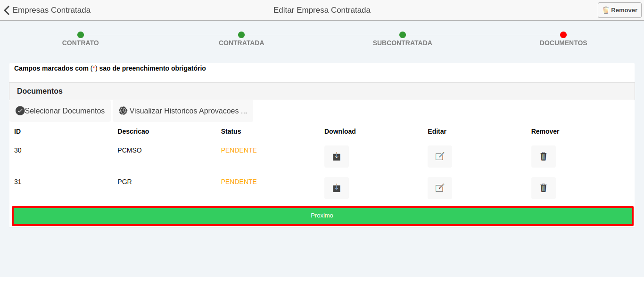Click the Editar Empresa Contratada title
This screenshot has height=298, width=644.
click(x=322, y=10)
